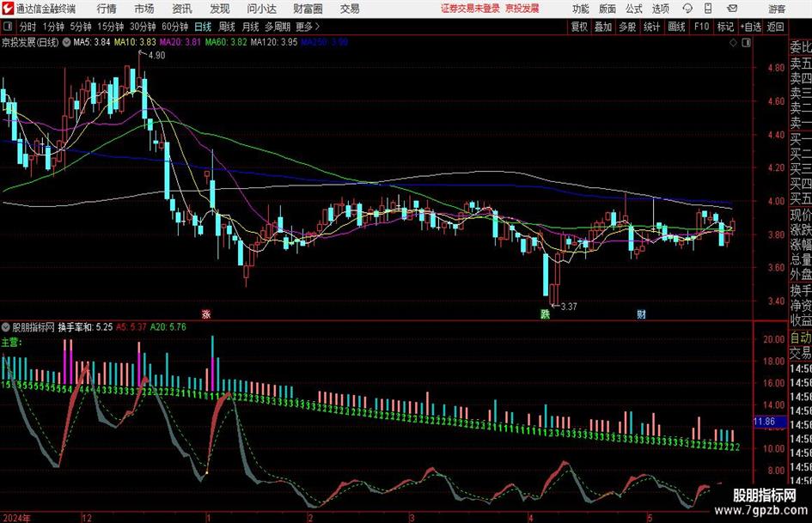Open the 资讯 menu

[x=182, y=9]
